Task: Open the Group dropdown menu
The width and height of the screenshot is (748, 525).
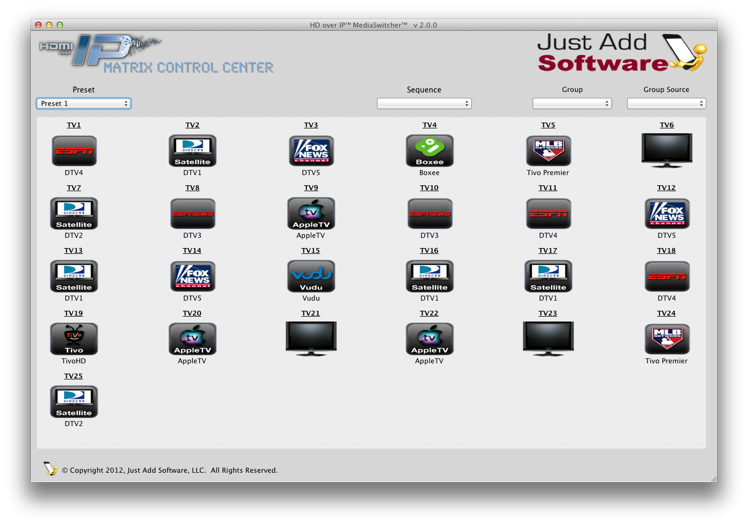Action: click(x=572, y=103)
